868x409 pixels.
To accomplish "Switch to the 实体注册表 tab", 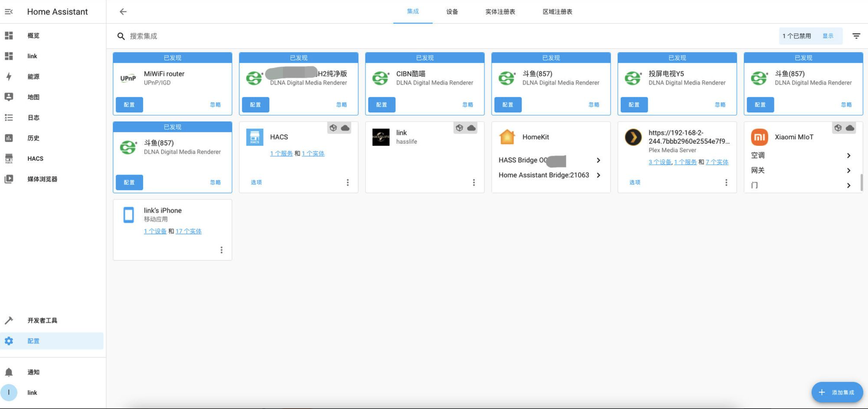I will [500, 11].
